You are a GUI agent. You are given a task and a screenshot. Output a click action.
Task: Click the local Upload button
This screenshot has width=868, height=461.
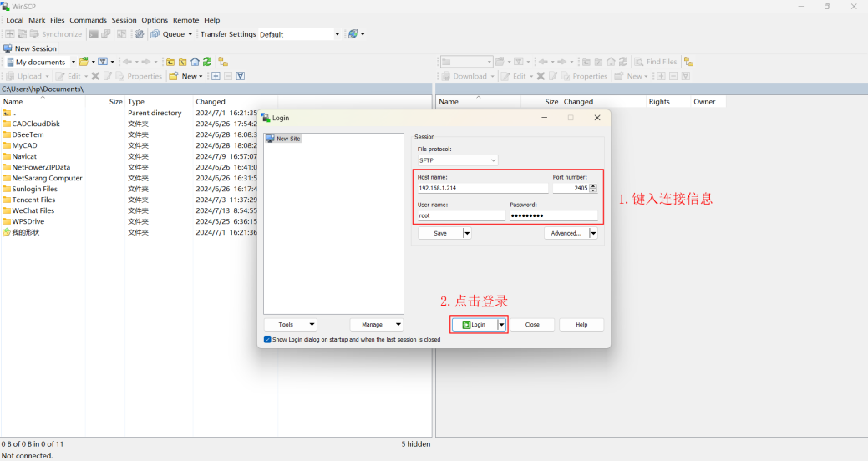pyautogui.click(x=23, y=76)
